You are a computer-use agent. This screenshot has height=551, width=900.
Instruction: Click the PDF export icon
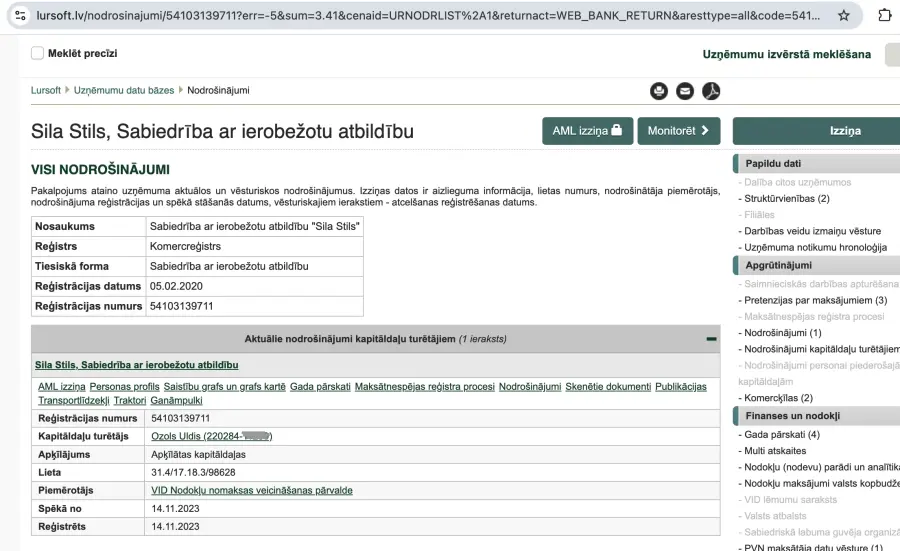[711, 91]
